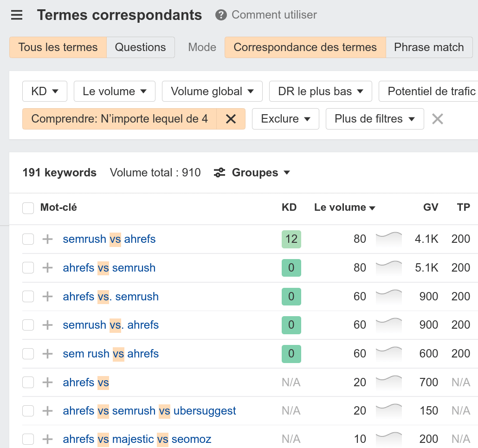This screenshot has width=478, height=448.
Task: Open the Volume global dropdown
Action: point(212,91)
